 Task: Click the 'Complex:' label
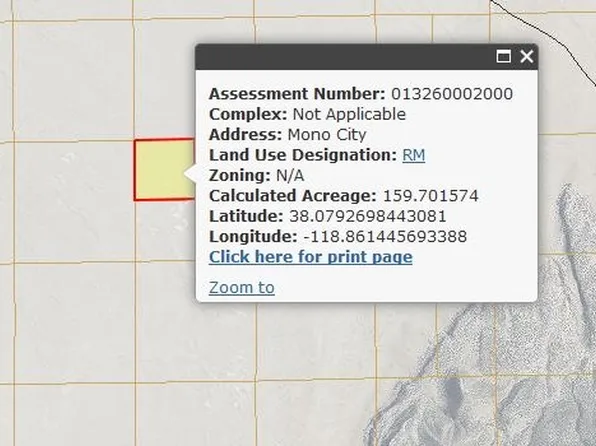[x=248, y=114]
